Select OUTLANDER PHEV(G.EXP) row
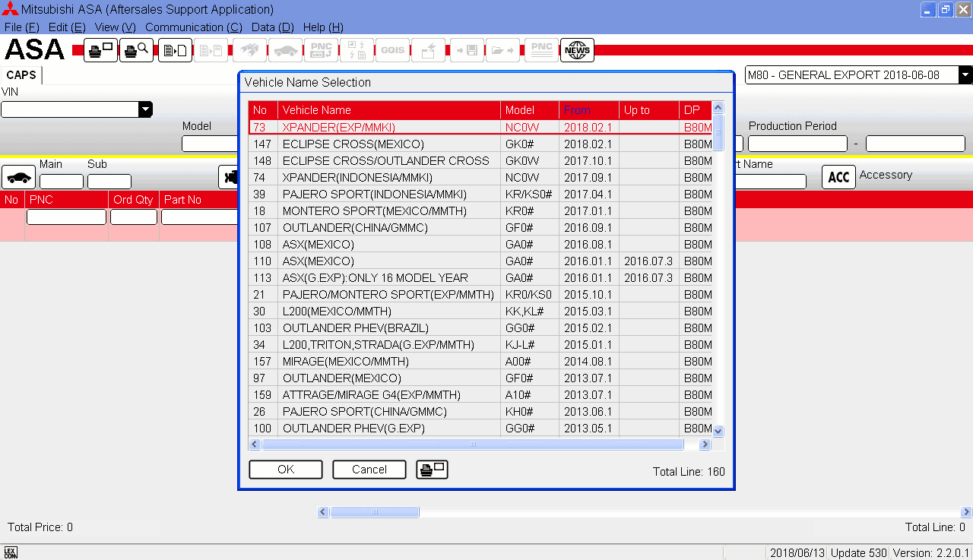The image size is (973, 560). 480,429
